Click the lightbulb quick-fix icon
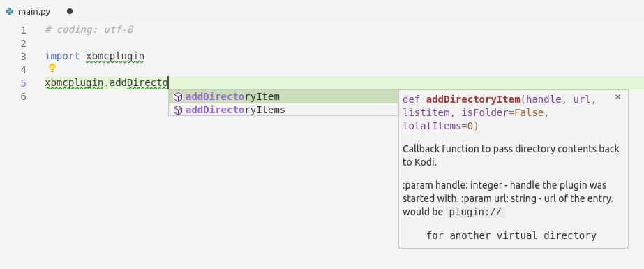 (x=52, y=68)
